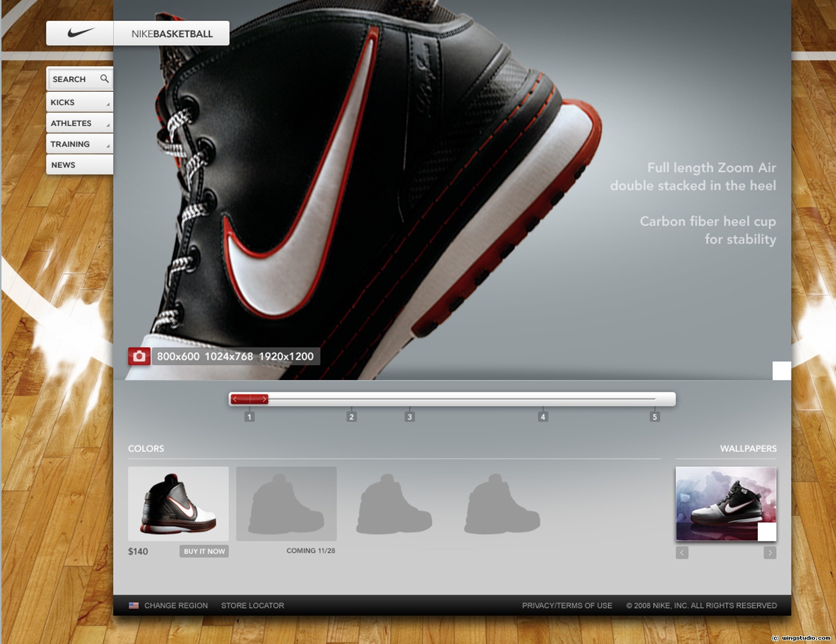This screenshot has width=836, height=644.
Task: Click the search magnifier icon
Action: pyautogui.click(x=105, y=79)
